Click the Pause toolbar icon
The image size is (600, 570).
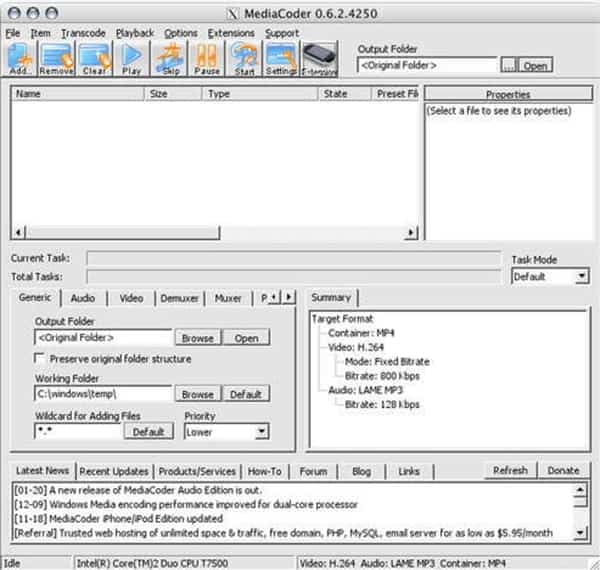pyautogui.click(x=207, y=59)
